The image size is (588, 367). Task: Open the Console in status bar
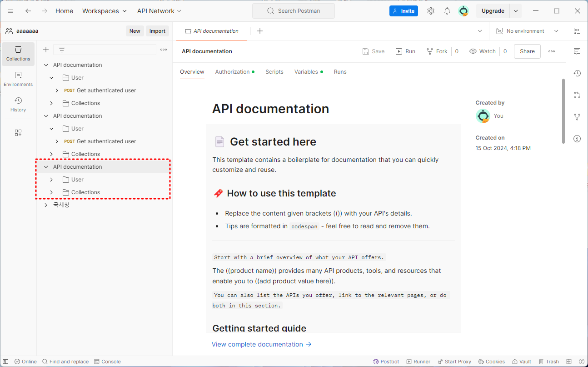(107, 362)
